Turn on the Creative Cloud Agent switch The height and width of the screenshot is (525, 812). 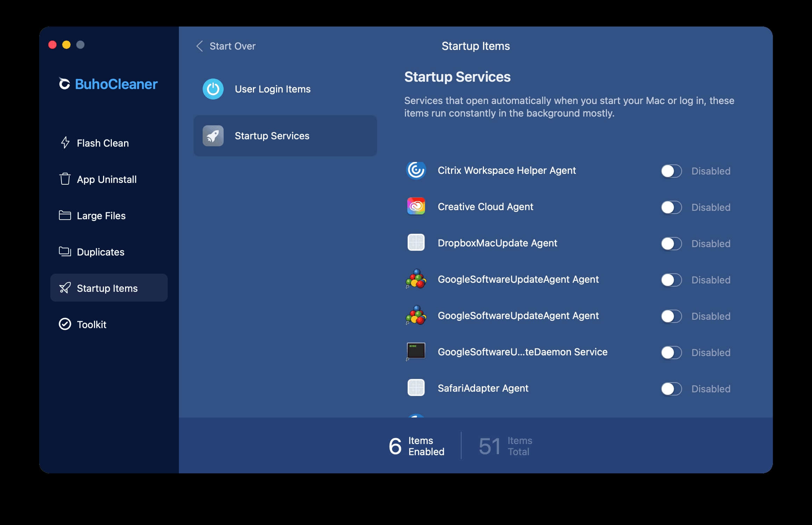[671, 207]
